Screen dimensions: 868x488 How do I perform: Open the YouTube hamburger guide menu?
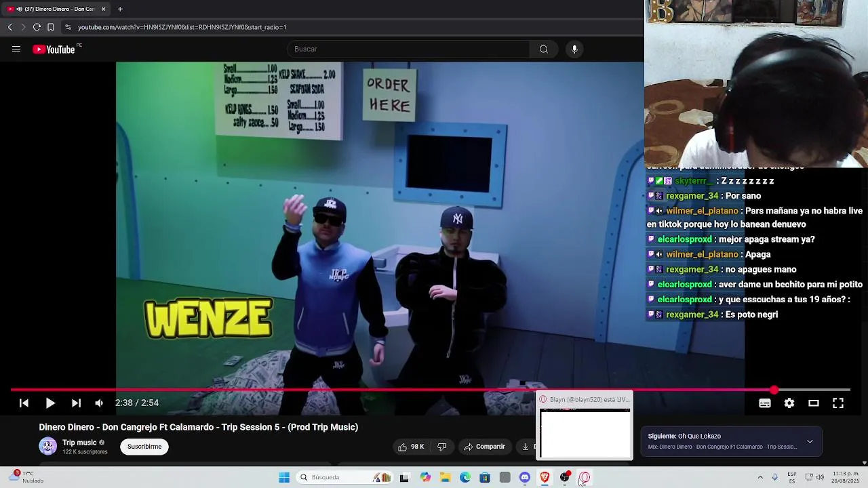pyautogui.click(x=16, y=49)
